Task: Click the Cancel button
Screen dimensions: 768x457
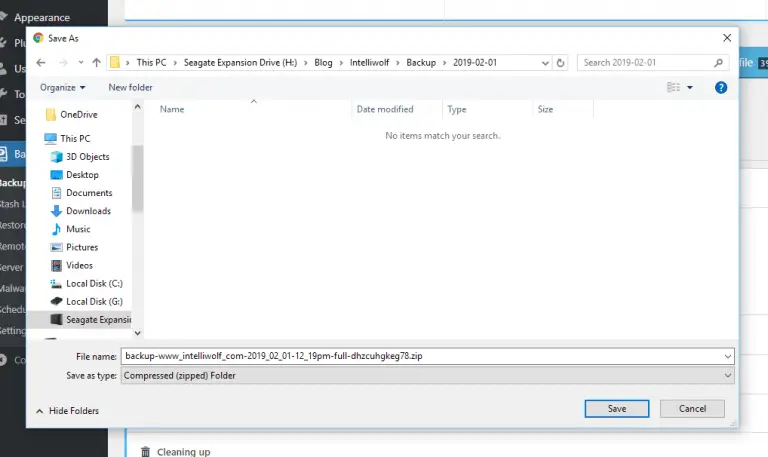Action: (x=692, y=408)
